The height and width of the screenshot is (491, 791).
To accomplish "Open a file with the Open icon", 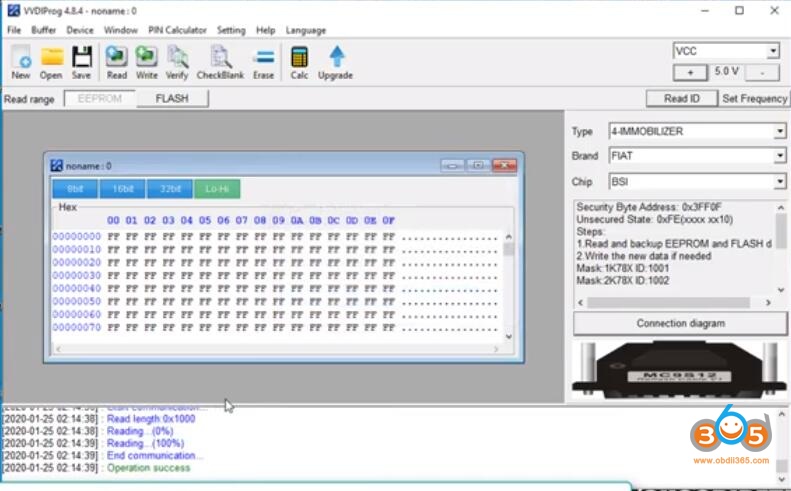I will [x=51, y=62].
